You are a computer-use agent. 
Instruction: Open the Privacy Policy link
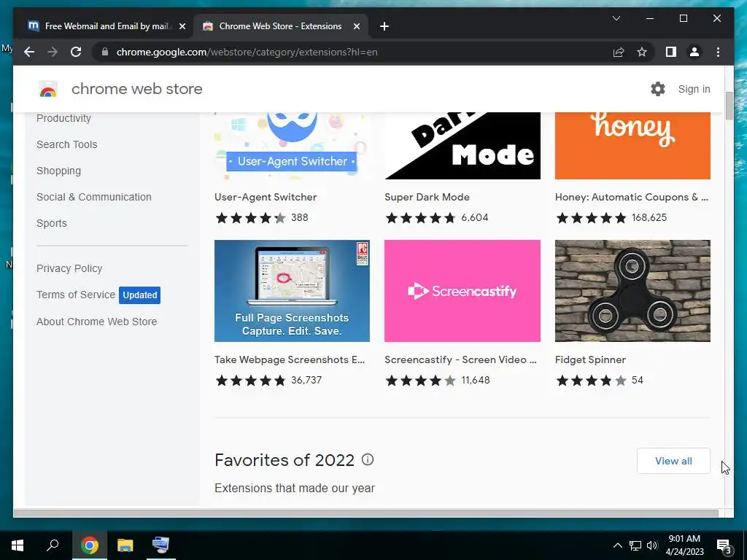click(69, 268)
